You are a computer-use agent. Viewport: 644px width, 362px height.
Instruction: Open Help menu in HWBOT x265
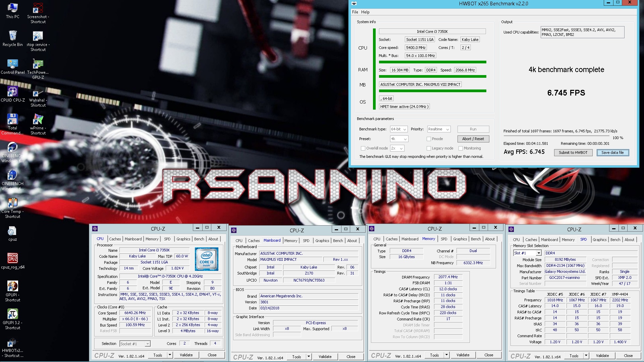pos(365,12)
